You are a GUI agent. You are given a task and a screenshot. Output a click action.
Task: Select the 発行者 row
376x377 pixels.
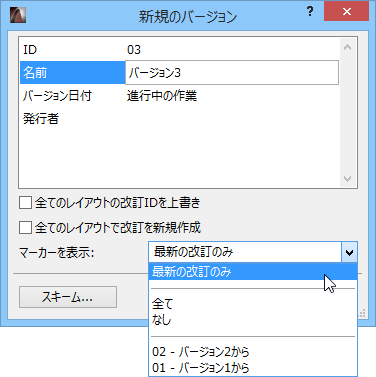coord(179,119)
